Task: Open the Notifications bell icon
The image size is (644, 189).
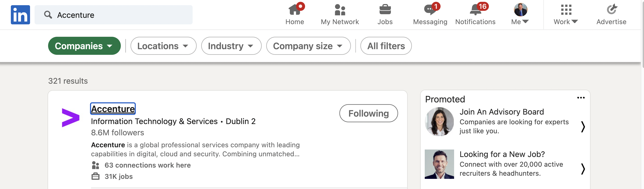Action: [475, 10]
